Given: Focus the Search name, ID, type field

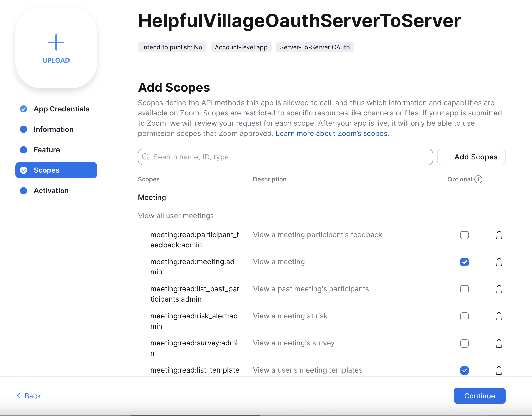Looking at the screenshot, I should (x=285, y=157).
